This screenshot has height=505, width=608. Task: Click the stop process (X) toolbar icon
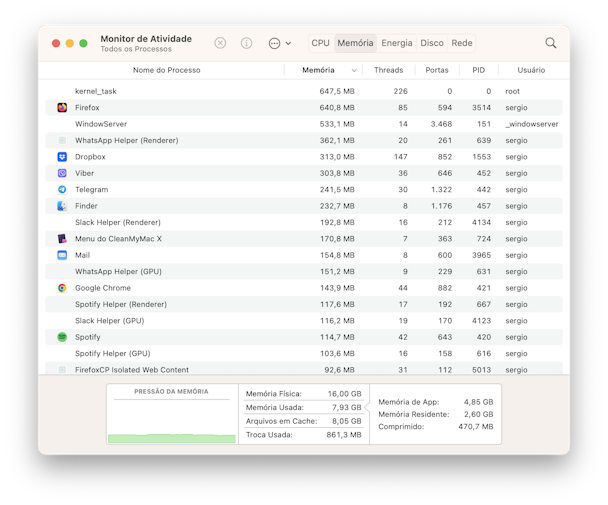coord(220,43)
